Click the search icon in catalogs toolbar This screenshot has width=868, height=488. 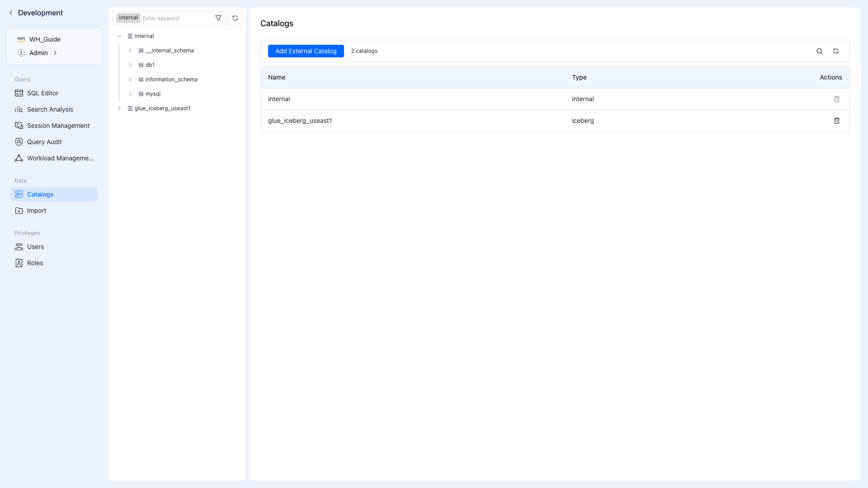pos(819,51)
